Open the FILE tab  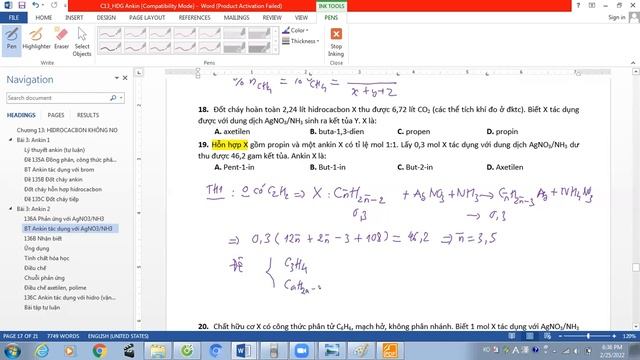pos(14,18)
